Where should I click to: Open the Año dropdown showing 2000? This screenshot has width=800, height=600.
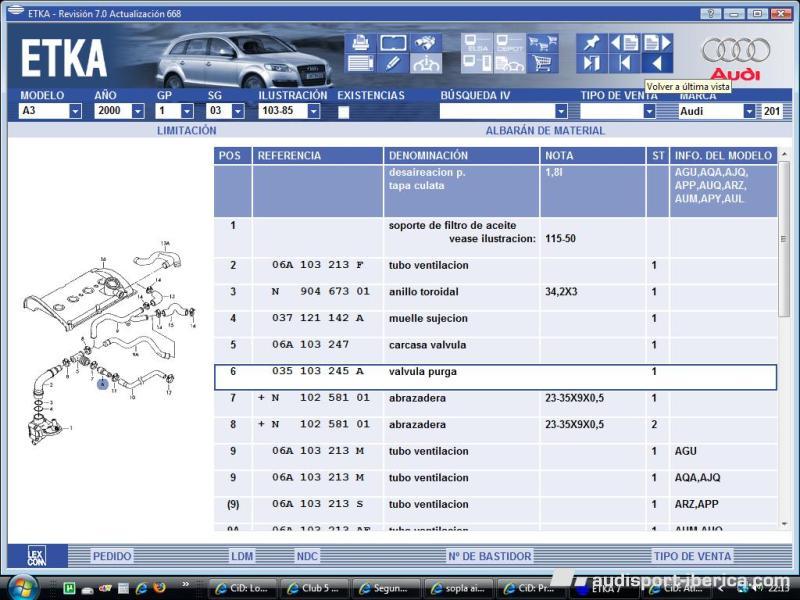click(138, 111)
